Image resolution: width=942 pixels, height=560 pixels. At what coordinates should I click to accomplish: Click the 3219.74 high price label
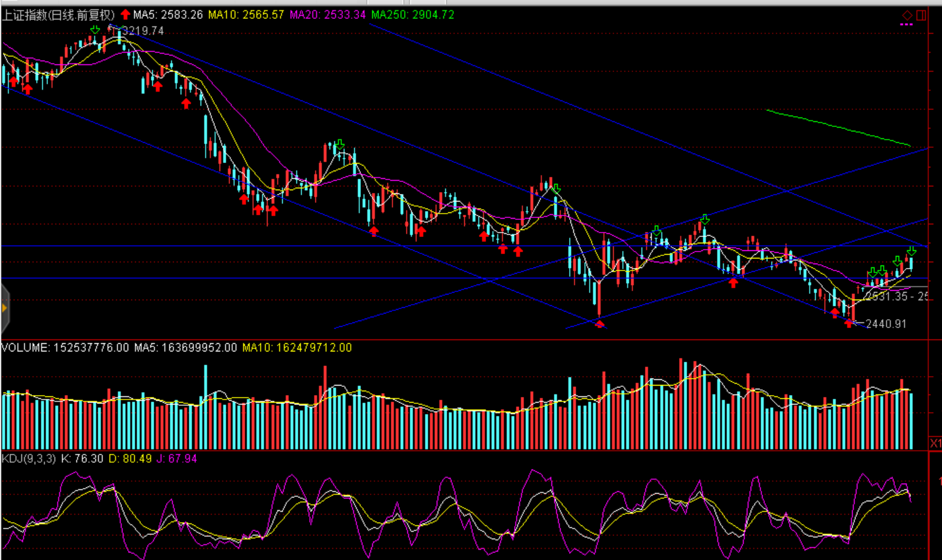coord(143,31)
